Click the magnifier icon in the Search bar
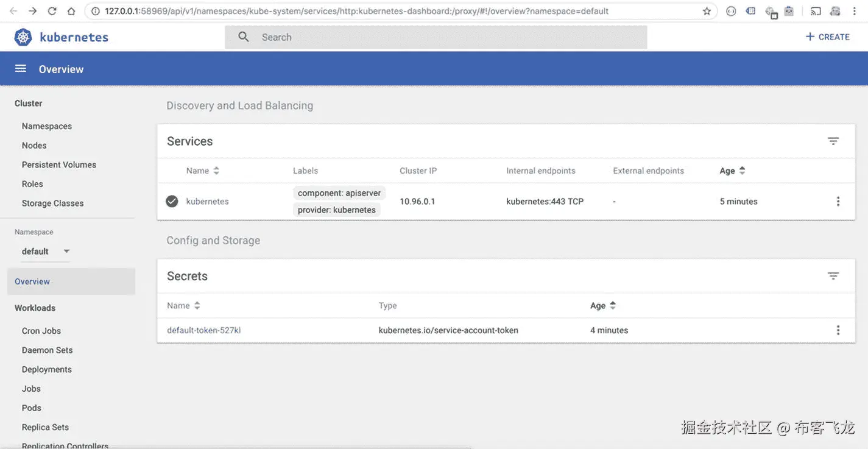Viewport: 868px width, 449px height. click(x=244, y=37)
